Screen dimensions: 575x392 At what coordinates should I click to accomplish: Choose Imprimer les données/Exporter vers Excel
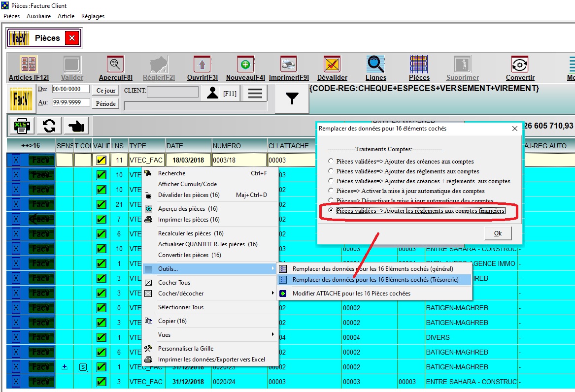click(x=210, y=360)
